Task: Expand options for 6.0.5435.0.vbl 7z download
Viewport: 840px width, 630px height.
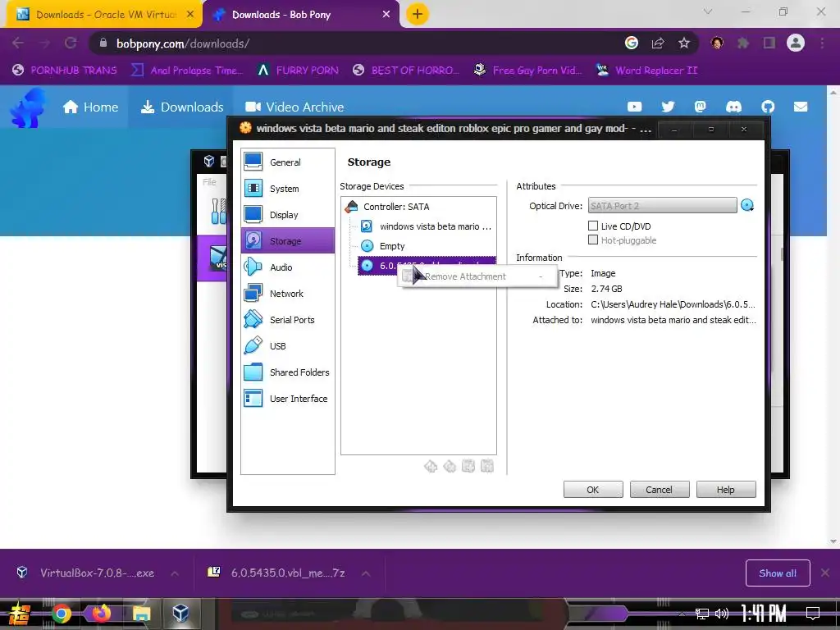Action: click(x=366, y=573)
